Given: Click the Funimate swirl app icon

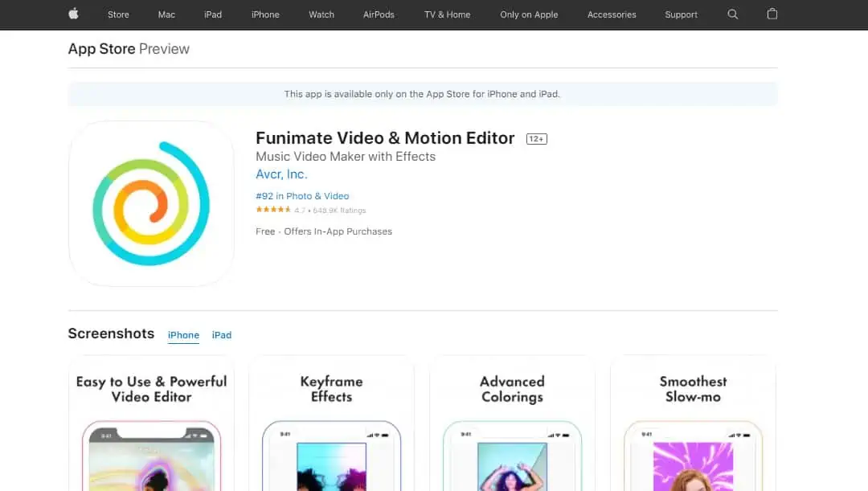Looking at the screenshot, I should 151,203.
